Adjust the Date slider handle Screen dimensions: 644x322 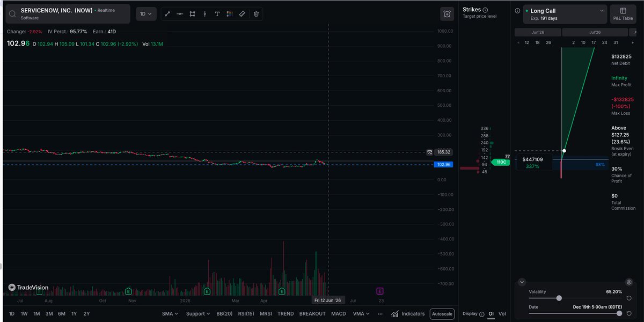pyautogui.click(x=619, y=313)
